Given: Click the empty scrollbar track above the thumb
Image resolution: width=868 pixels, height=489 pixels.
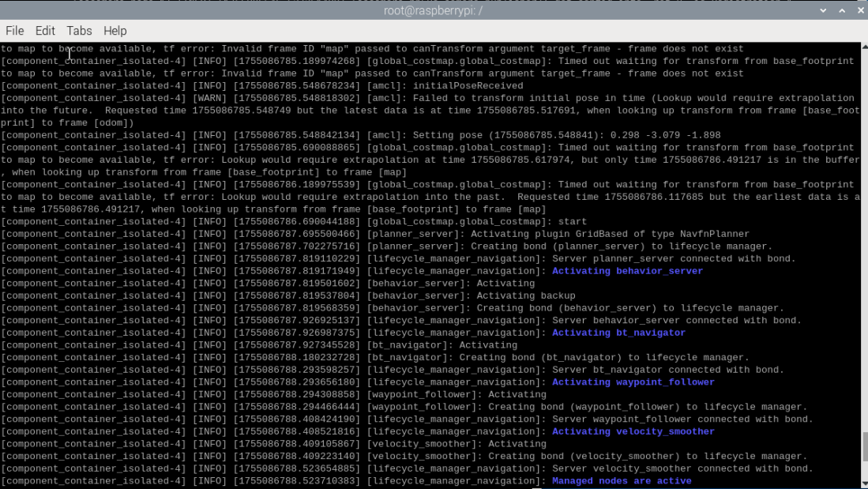Looking at the screenshot, I should pyautogui.click(x=864, y=237).
